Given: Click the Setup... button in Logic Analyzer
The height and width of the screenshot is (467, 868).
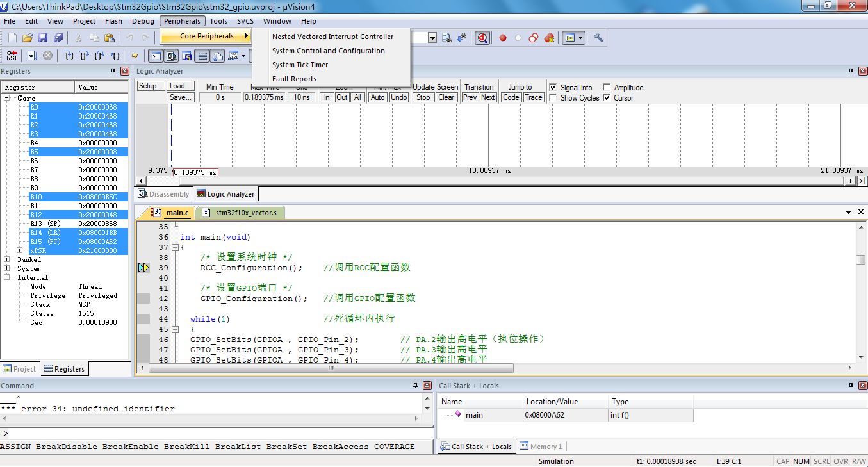Looking at the screenshot, I should click(151, 86).
